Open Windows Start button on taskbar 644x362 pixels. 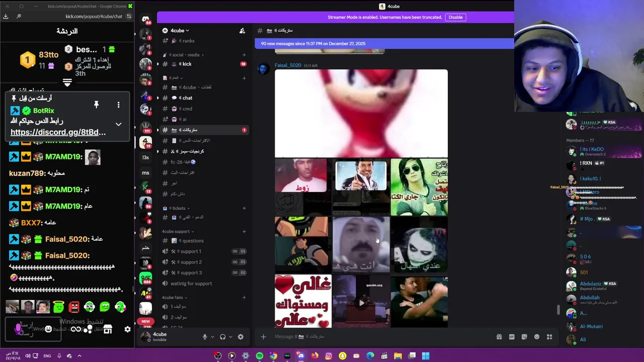425,356
